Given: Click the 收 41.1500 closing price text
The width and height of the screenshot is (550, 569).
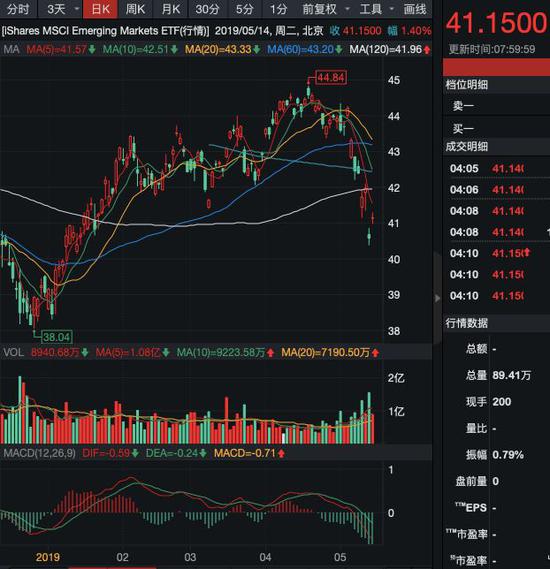Looking at the screenshot, I should pos(356,31).
